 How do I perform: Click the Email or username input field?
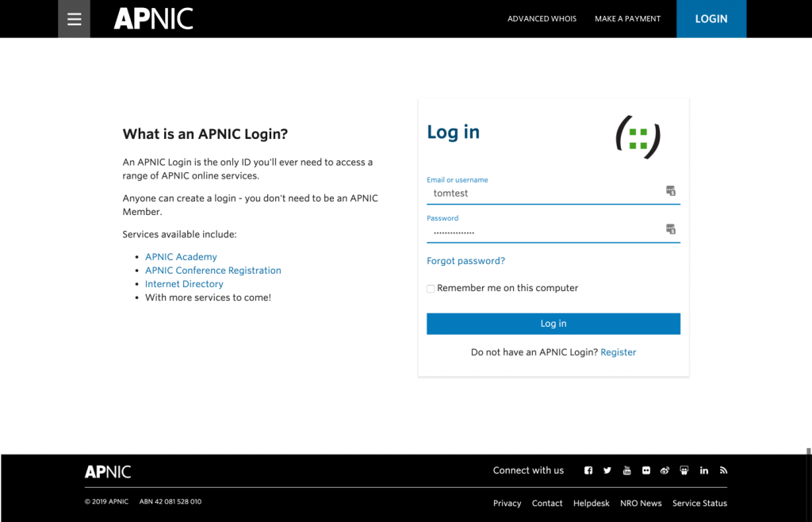tap(553, 193)
